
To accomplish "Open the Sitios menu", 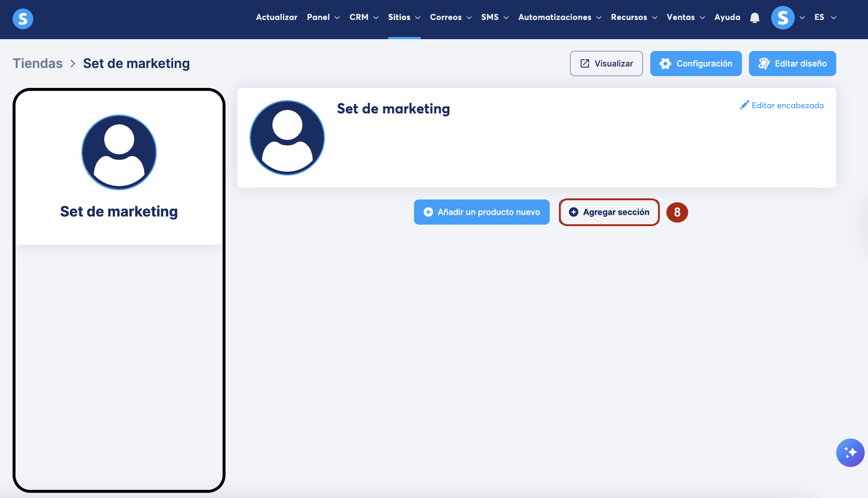I will pyautogui.click(x=404, y=17).
